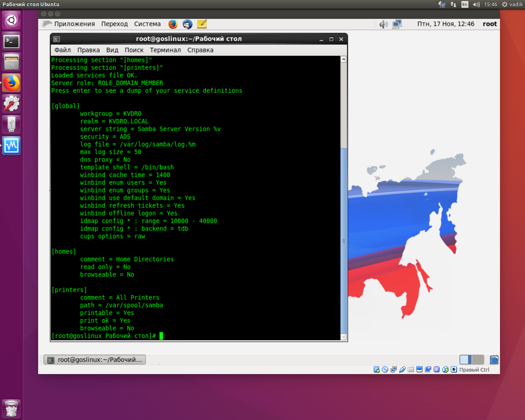Click 'template shell = /bin/bash' line

[x=127, y=167]
